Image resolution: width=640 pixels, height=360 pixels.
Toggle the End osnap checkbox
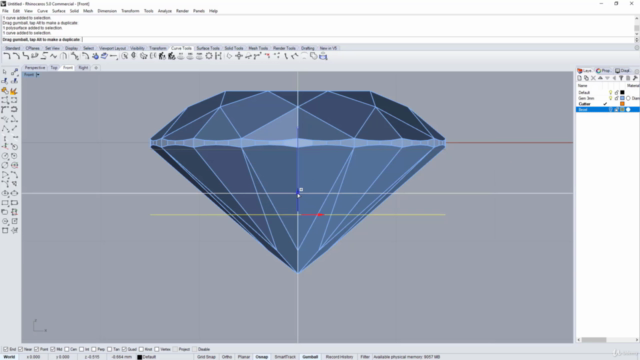tap(6, 349)
